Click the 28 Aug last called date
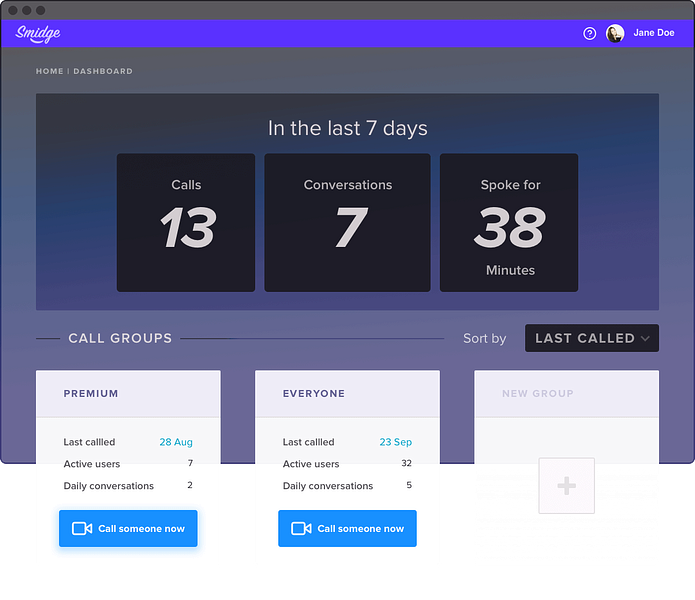 [x=176, y=442]
